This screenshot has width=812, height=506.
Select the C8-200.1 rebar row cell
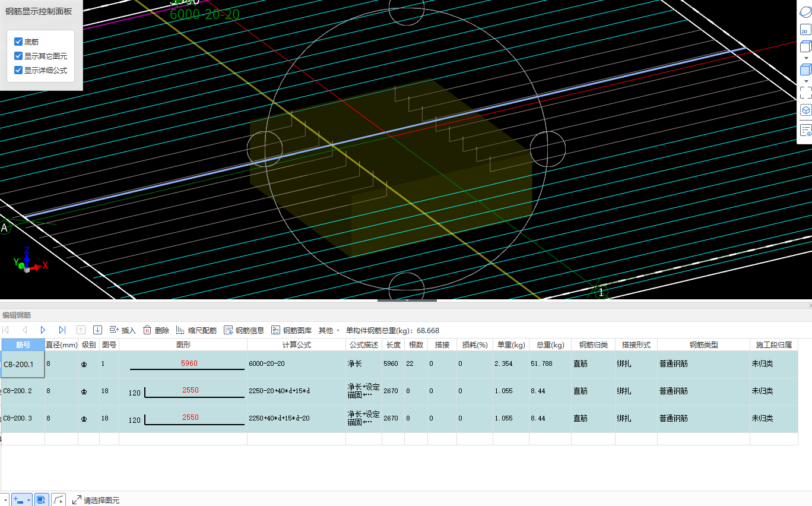[x=23, y=364]
